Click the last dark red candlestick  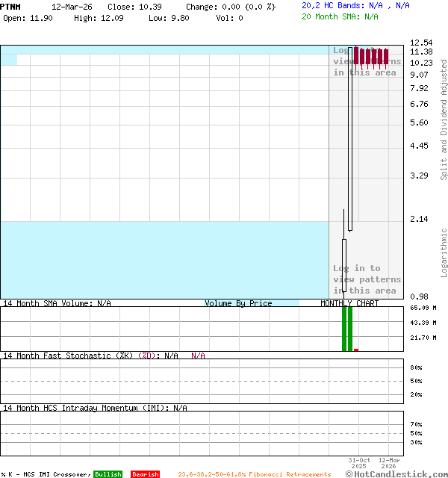[386, 57]
